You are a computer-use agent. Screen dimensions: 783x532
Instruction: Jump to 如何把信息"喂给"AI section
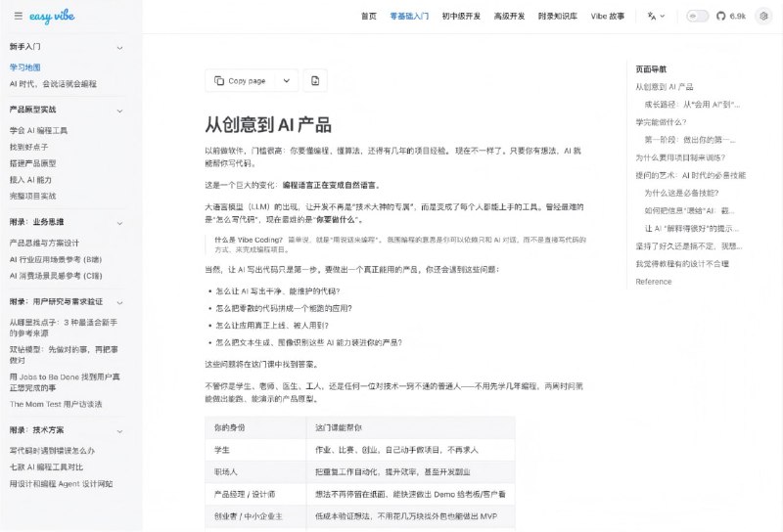point(689,210)
